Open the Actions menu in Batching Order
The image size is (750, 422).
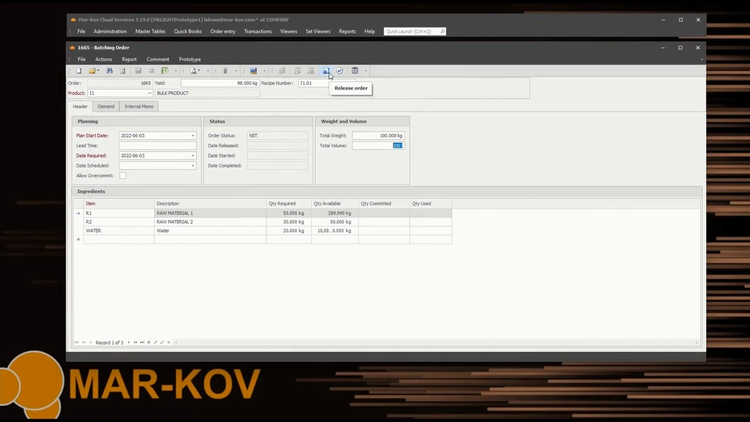point(103,59)
